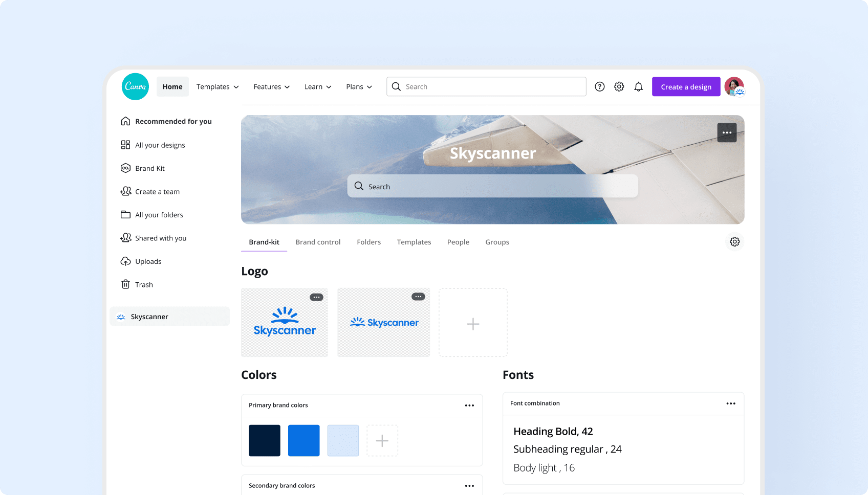Image resolution: width=868 pixels, height=495 pixels.
Task: Click the Shared with you icon
Action: [x=126, y=238]
